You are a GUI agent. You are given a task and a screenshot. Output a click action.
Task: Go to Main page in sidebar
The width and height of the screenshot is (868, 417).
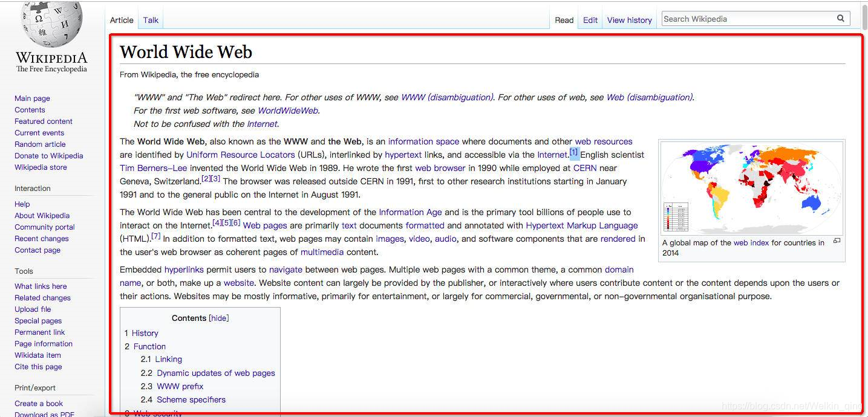pos(32,99)
